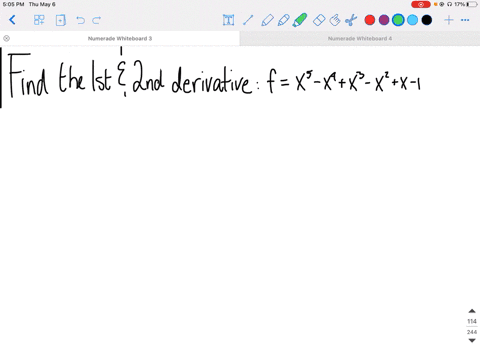Go to next page with down arrow
This screenshot has height=360, width=480.
coord(472,340)
